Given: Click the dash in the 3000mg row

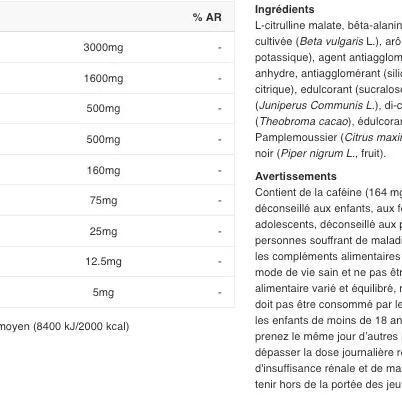Looking at the screenshot, I should 220,48.
